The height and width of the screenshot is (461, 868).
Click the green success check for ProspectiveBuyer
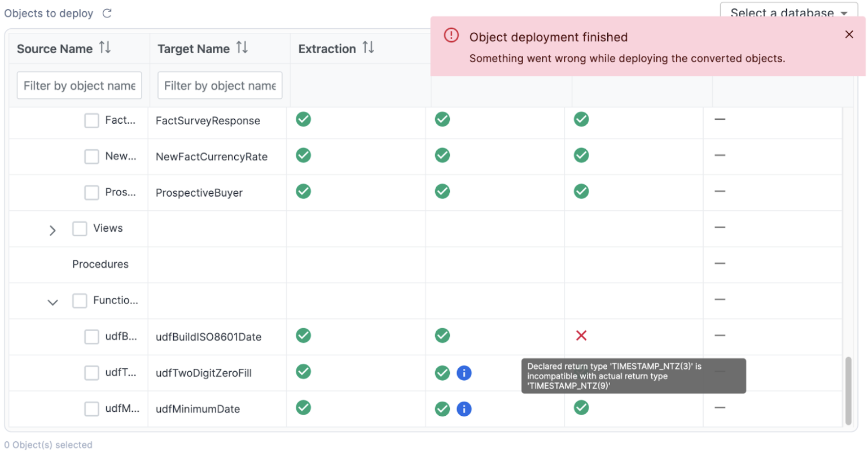[581, 191]
